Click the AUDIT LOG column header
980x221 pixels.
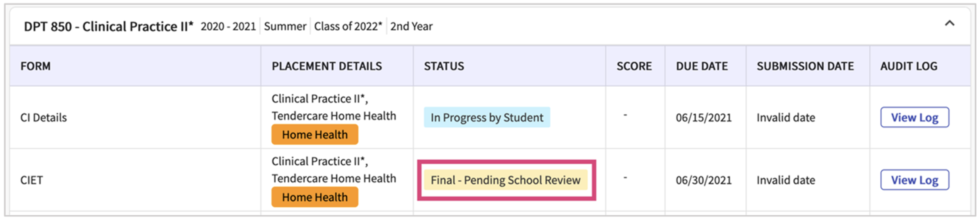pyautogui.click(x=909, y=66)
